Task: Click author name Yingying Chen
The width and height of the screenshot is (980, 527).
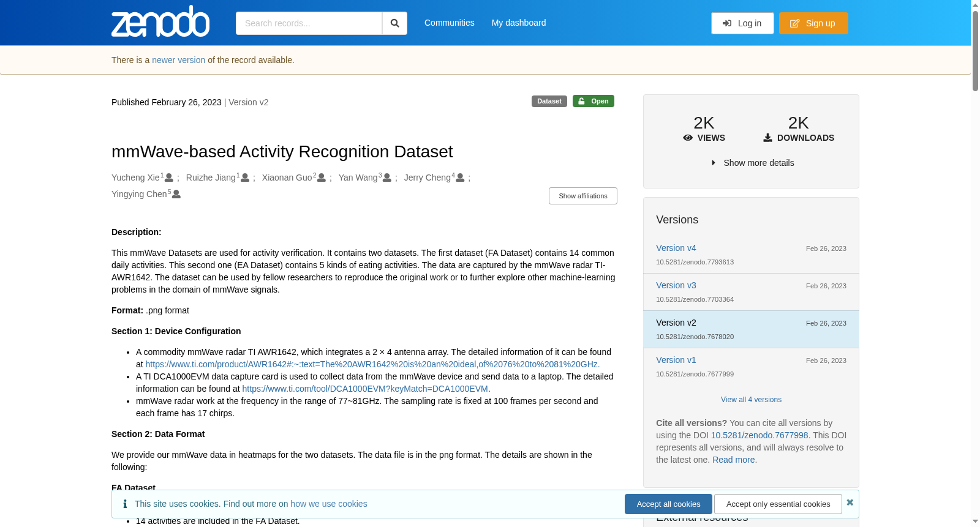Action: coord(139,194)
